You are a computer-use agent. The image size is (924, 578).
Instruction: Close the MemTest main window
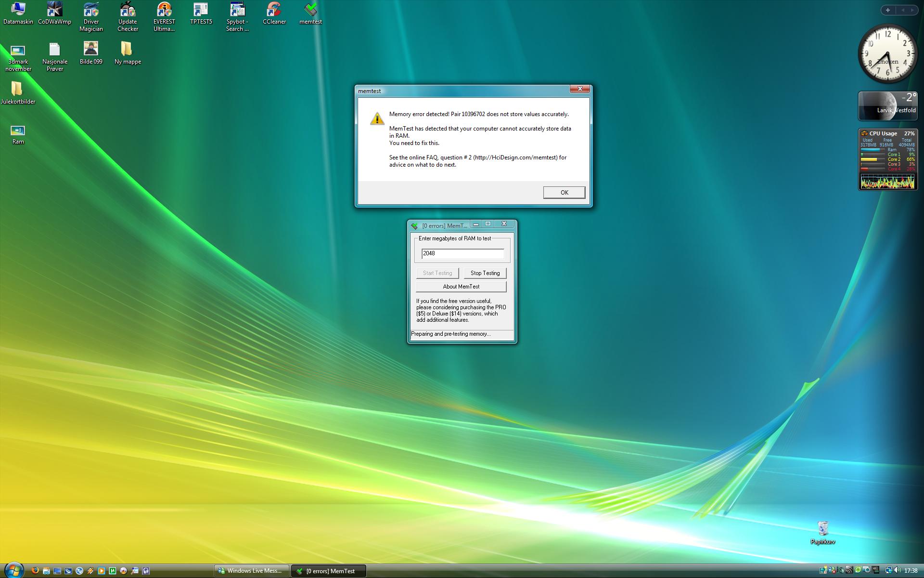click(504, 224)
